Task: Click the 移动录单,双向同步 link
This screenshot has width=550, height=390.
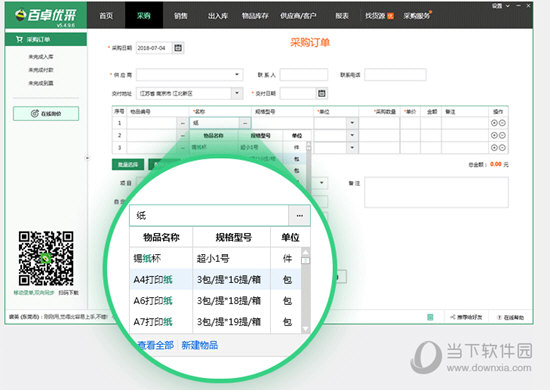Action: coord(34,292)
